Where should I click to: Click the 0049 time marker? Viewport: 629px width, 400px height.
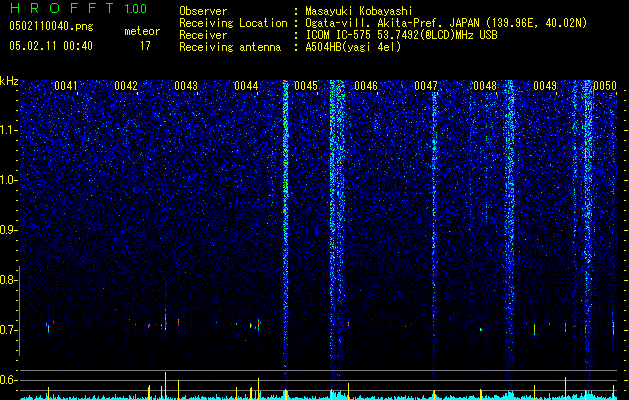coord(545,86)
